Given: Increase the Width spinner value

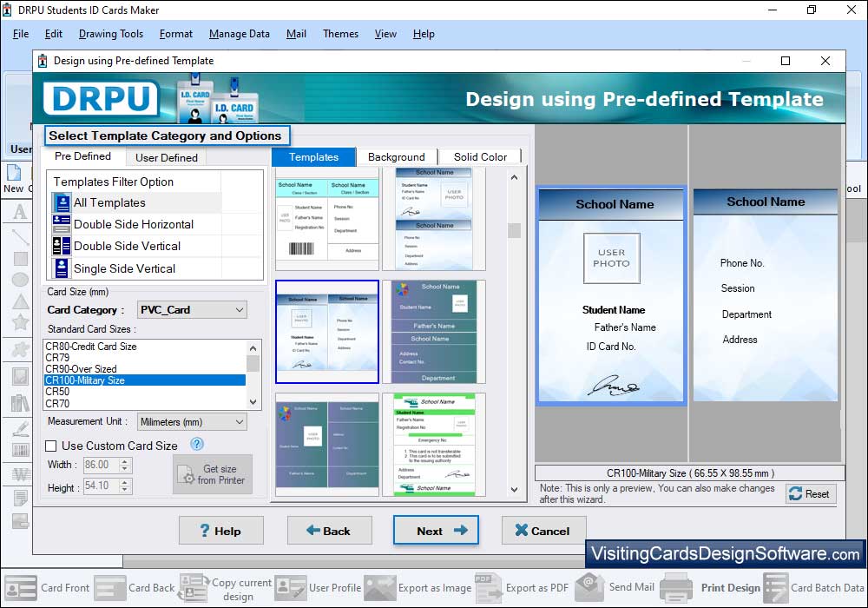Looking at the screenshot, I should 125,460.
